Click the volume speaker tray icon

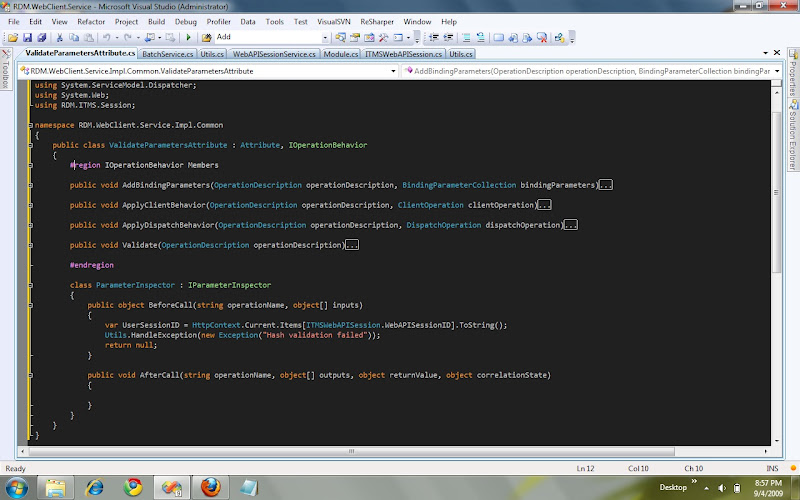[x=724, y=487]
